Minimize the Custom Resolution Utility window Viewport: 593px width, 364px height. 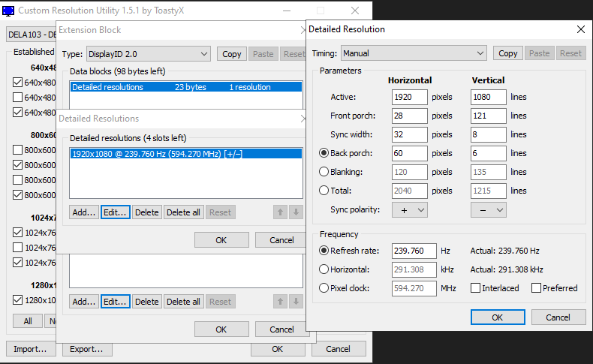(x=287, y=11)
